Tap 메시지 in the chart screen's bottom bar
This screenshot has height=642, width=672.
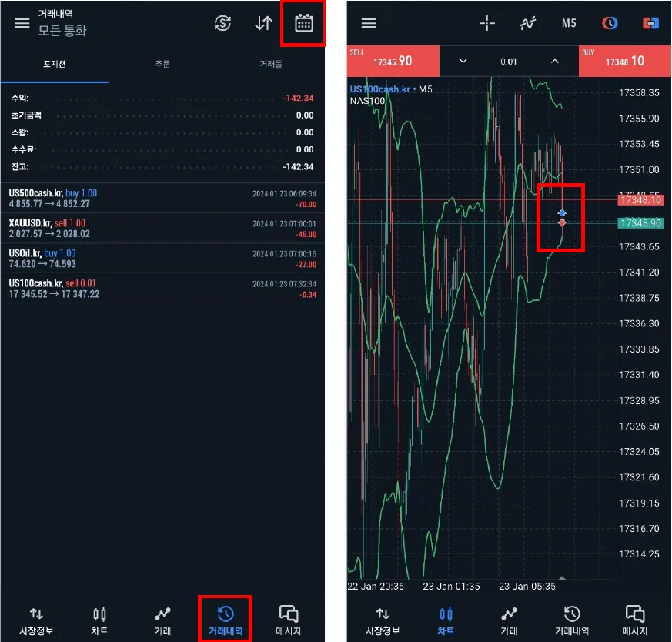635,621
